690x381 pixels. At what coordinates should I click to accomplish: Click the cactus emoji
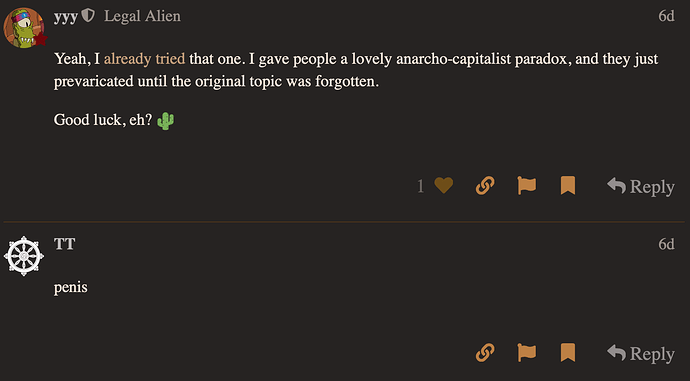coord(165,121)
